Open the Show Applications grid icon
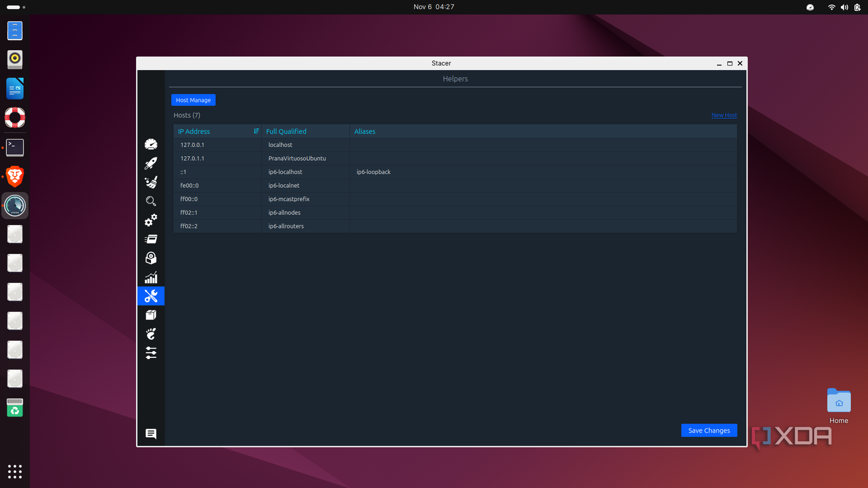 tap(15, 471)
